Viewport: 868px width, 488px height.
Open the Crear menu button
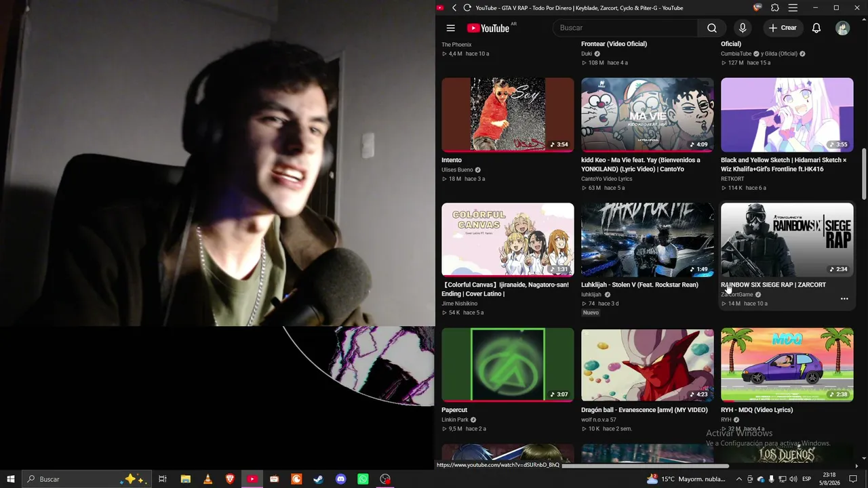click(783, 28)
